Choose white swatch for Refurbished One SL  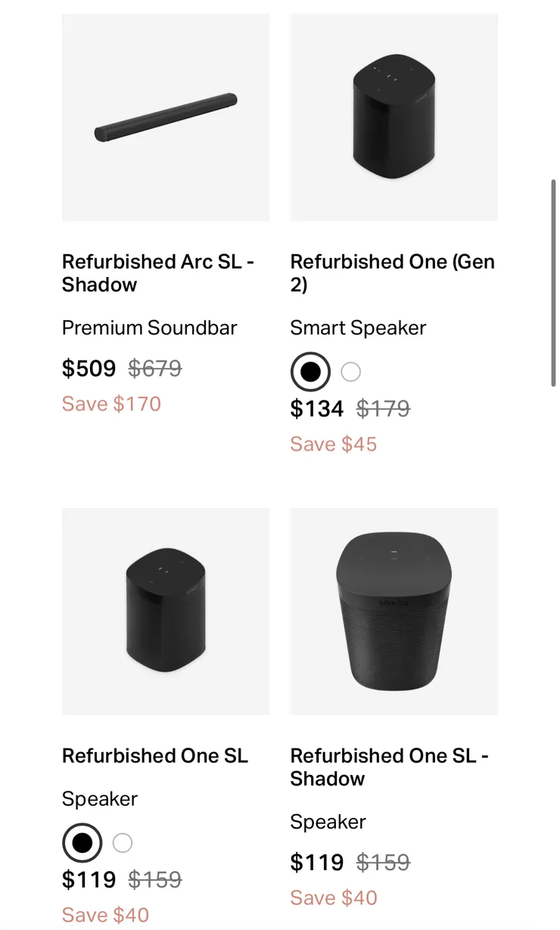coord(123,843)
